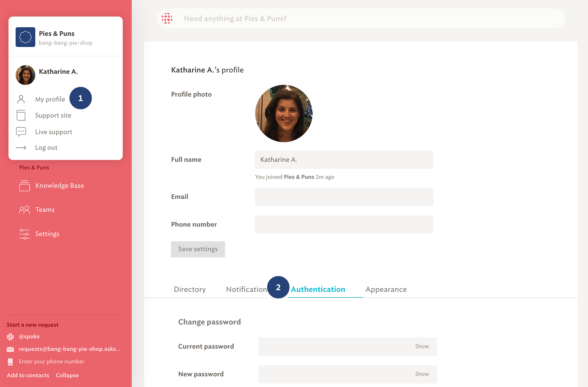Click the Katharine A. name in the user menu
The width and height of the screenshot is (588, 387).
pos(58,71)
